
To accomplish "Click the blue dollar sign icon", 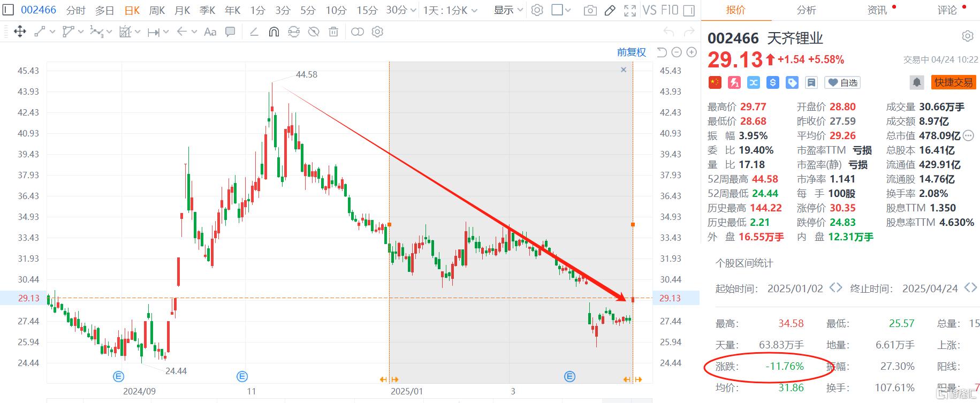I will 773,82.
